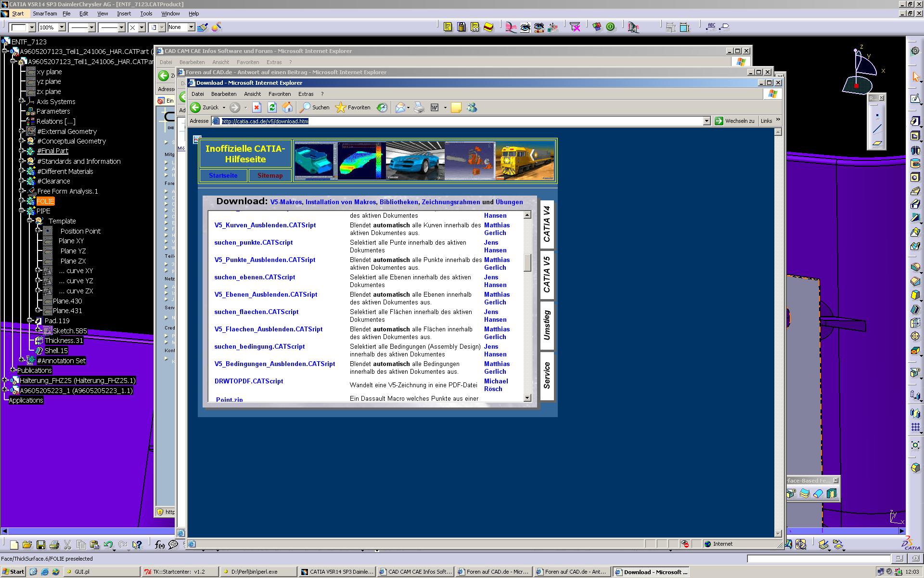Click the Zeichnungsrahmen link in Download header
This screenshot has height=578, width=924.
point(450,202)
